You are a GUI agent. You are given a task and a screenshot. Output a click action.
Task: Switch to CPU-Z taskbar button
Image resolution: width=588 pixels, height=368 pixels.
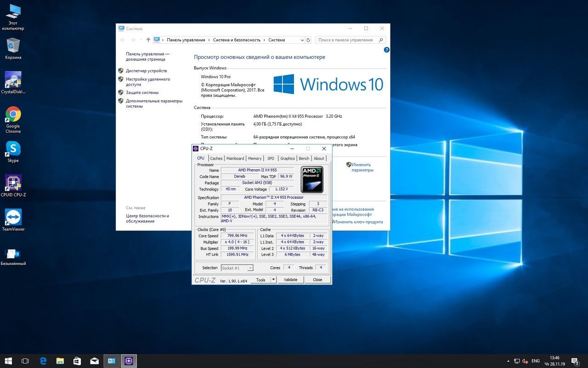tap(129, 361)
